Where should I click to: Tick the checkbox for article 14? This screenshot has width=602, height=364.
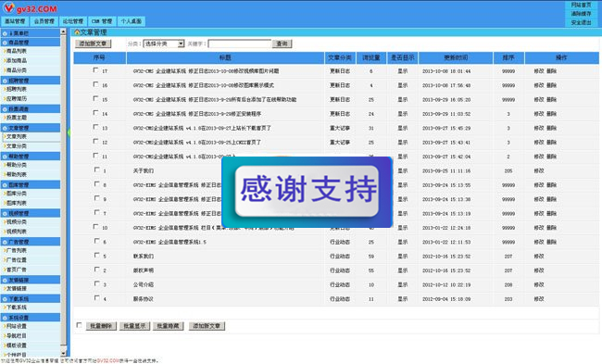(x=95, y=113)
